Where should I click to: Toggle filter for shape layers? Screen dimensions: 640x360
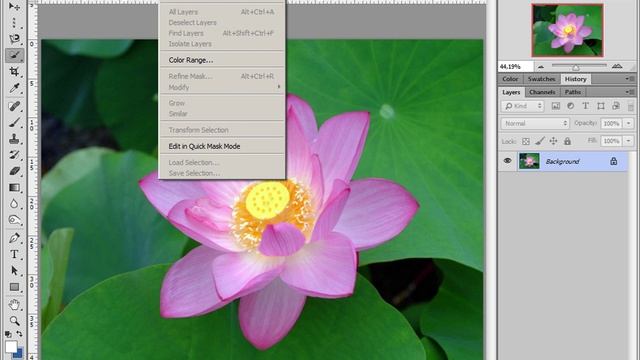pos(600,106)
